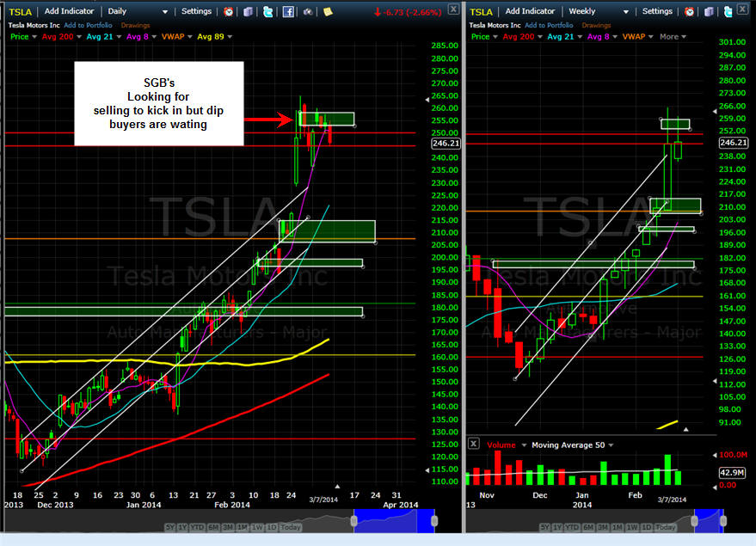Open Drawings link in Daily chart
756x546 pixels.
[x=135, y=25]
